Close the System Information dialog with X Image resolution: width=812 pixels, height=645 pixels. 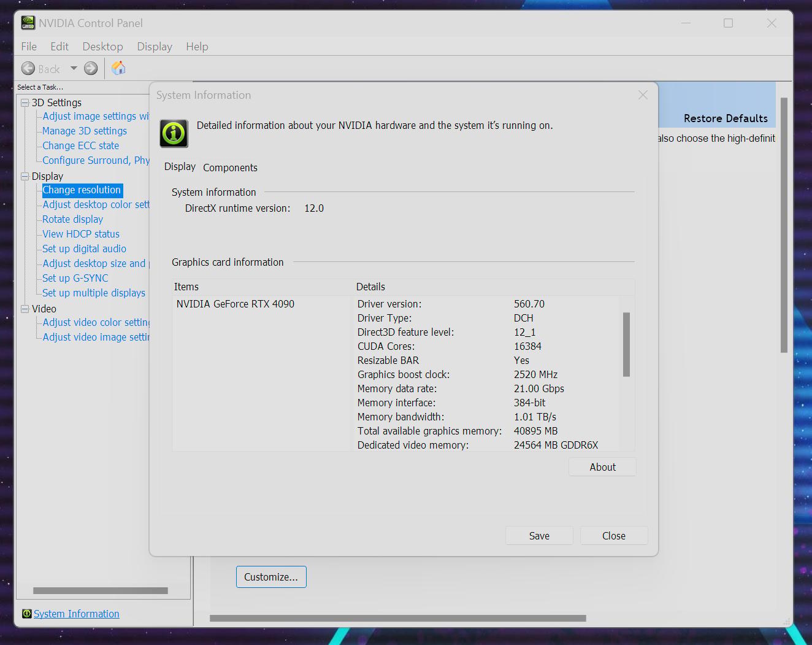pos(643,95)
